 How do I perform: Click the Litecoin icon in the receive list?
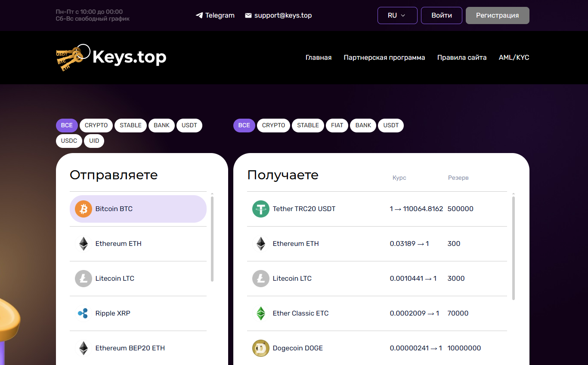261,279
